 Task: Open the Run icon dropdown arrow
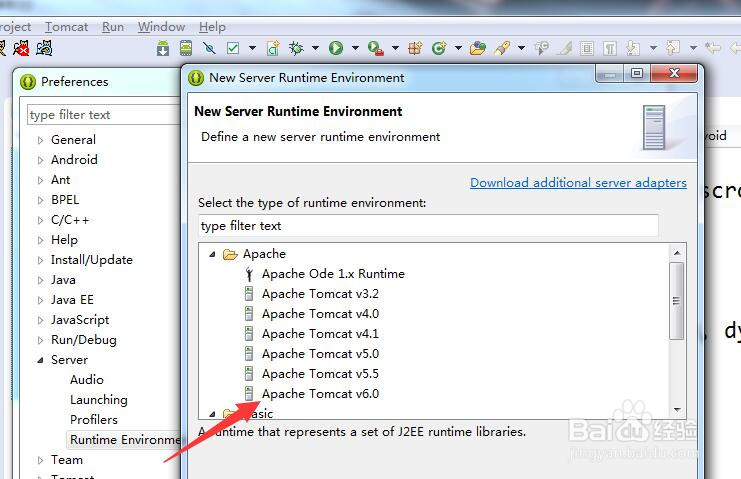tap(355, 48)
